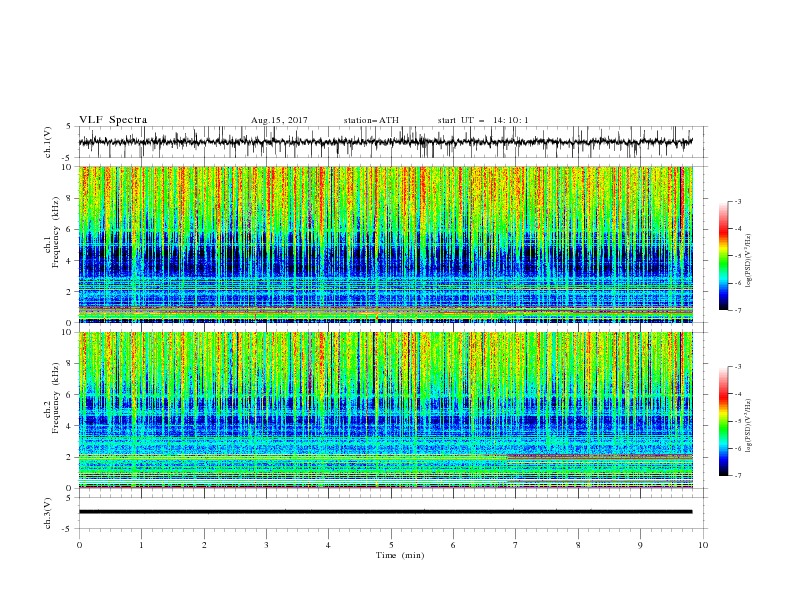Click the "-7" label on ch.1 color bar
The image size is (792, 612).
pos(737,310)
